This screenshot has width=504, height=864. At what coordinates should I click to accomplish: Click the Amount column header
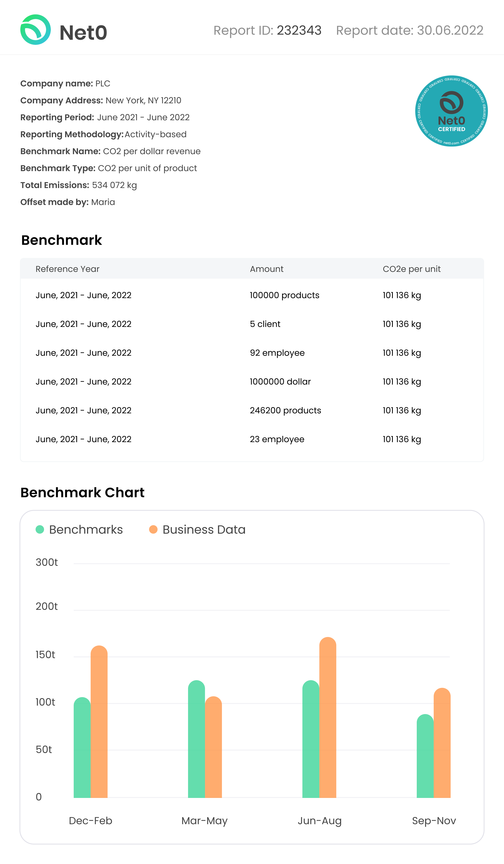point(267,269)
